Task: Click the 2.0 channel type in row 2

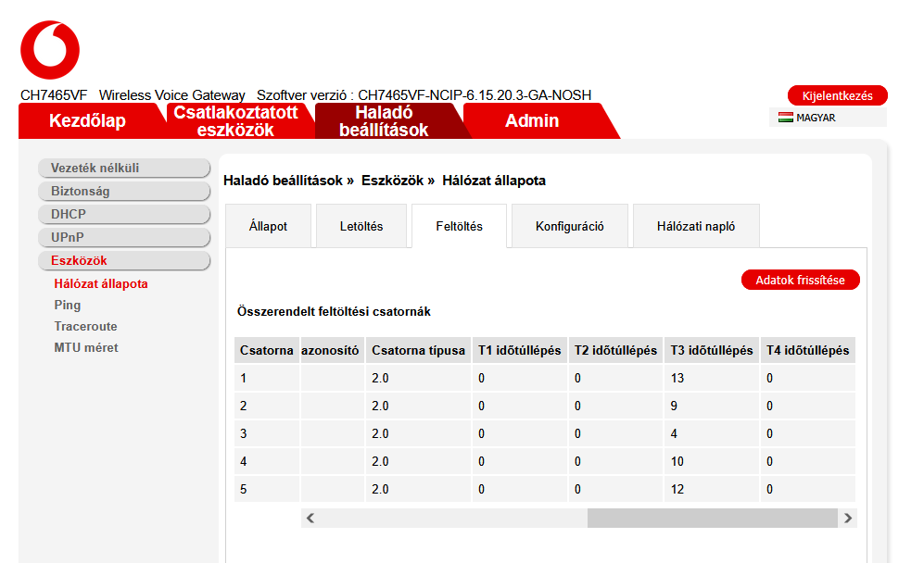Action: (380, 406)
